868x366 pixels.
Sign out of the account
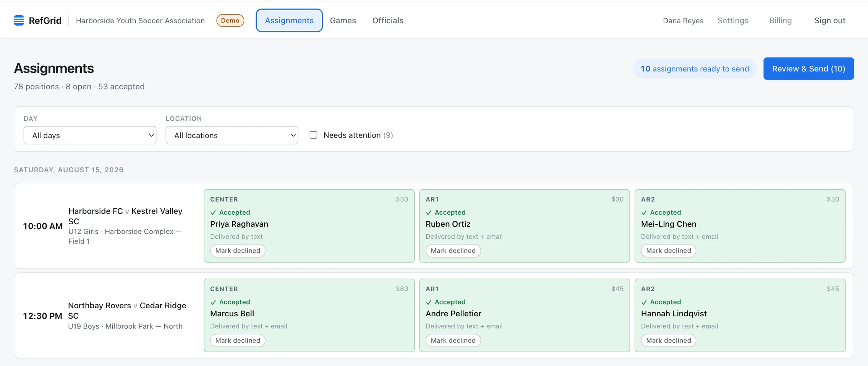(830, 20)
